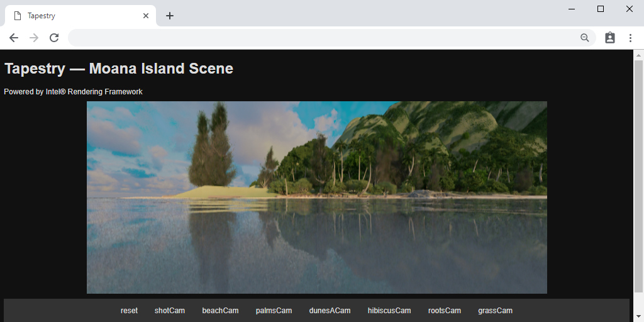Click the scrollbar up arrow
The width and height of the screenshot is (644, 322).
coord(638,55)
